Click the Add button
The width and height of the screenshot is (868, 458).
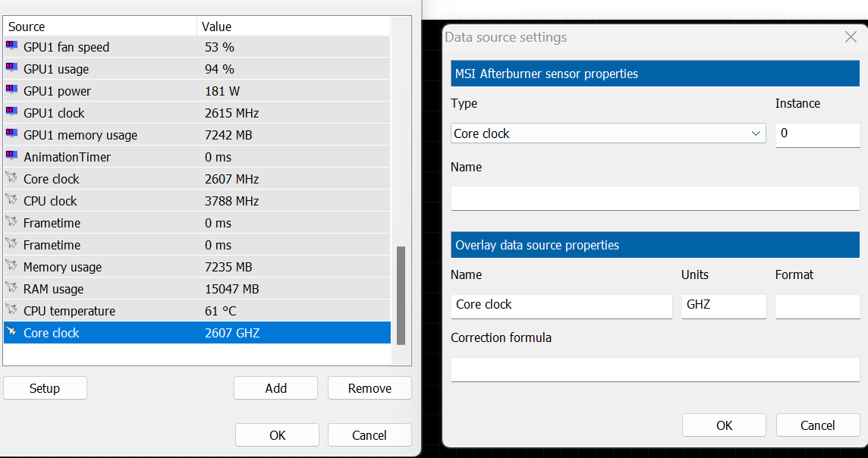coord(275,388)
